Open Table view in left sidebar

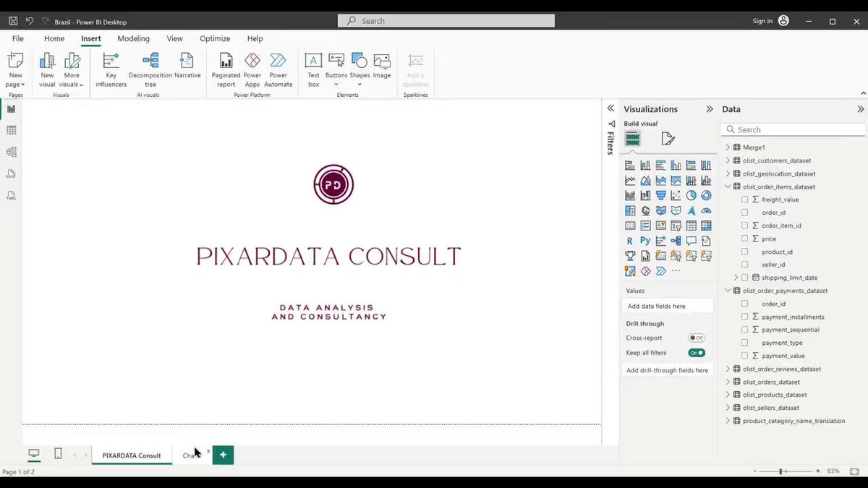click(11, 130)
